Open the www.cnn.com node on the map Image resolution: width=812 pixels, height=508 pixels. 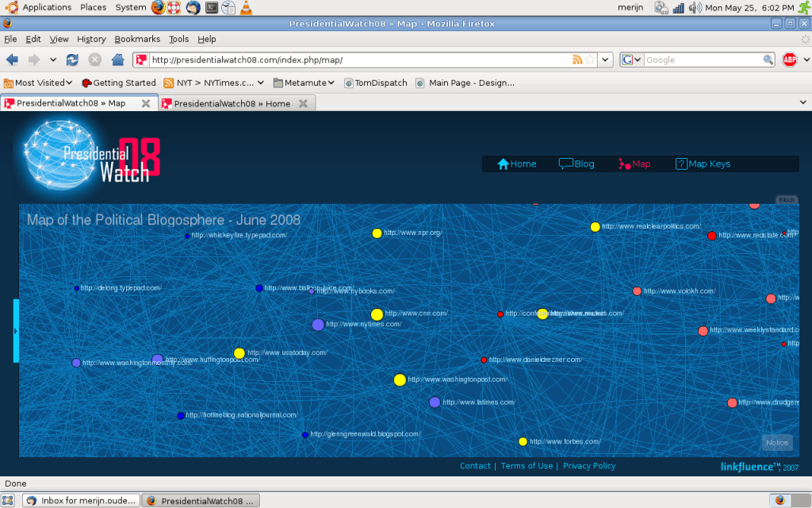(x=377, y=314)
